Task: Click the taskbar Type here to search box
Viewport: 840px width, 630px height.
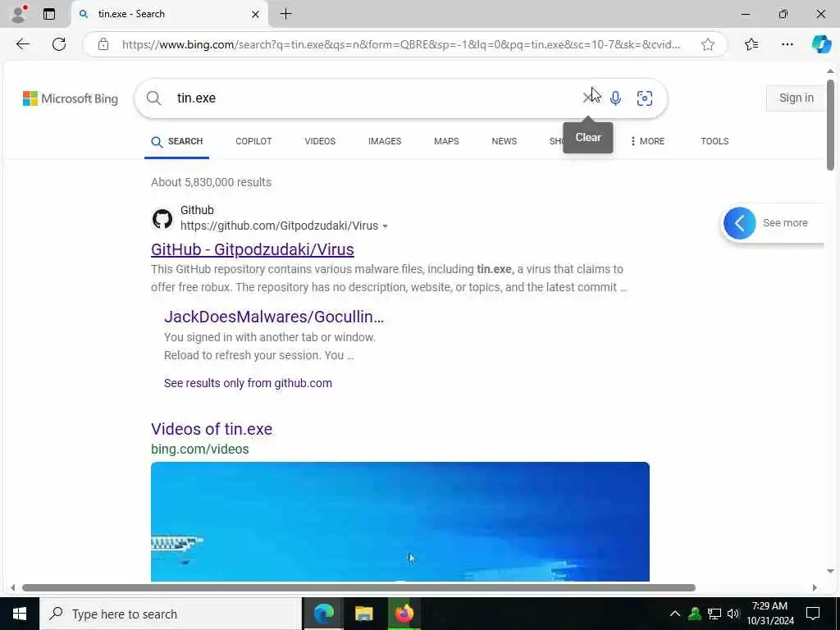Action: pos(171,614)
